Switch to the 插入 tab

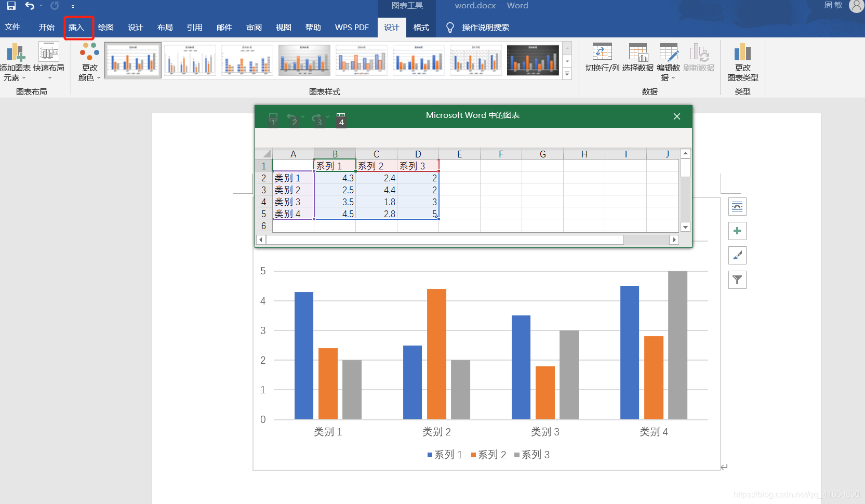coord(76,27)
